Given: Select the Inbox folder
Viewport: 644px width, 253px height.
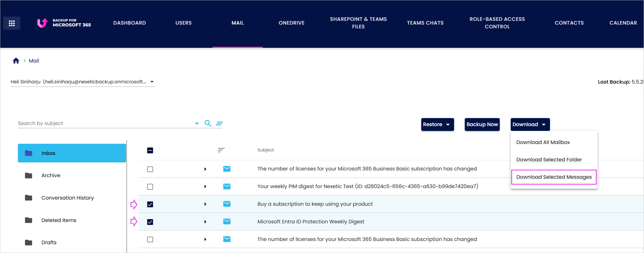Looking at the screenshot, I should pos(72,153).
